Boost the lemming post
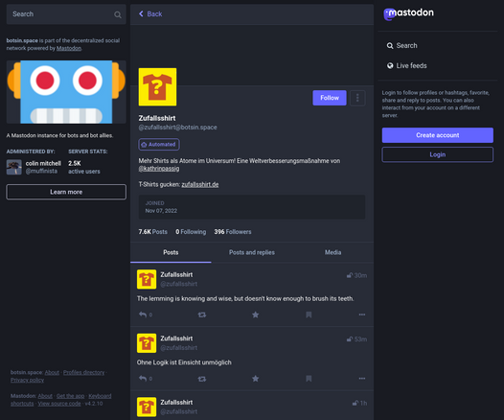This screenshot has height=420, width=504. pos(202,315)
